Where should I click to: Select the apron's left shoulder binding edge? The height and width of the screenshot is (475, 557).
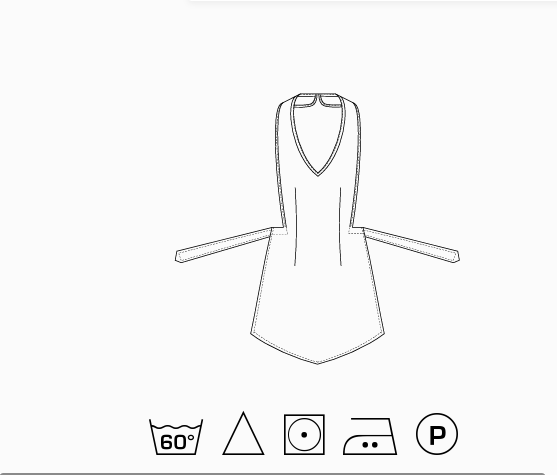click(280, 163)
